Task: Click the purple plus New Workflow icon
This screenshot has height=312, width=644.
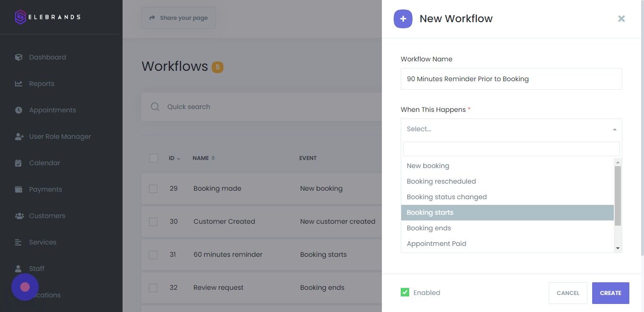Action: point(403,19)
